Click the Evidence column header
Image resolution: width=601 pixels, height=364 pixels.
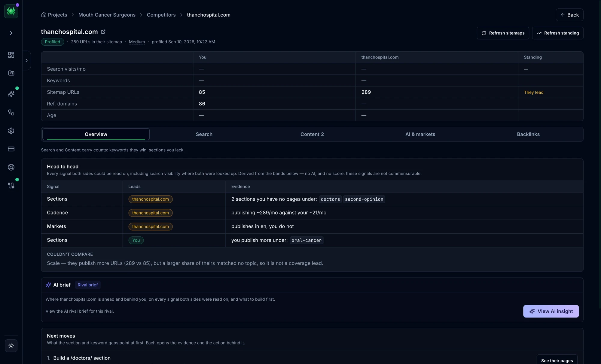click(x=240, y=187)
